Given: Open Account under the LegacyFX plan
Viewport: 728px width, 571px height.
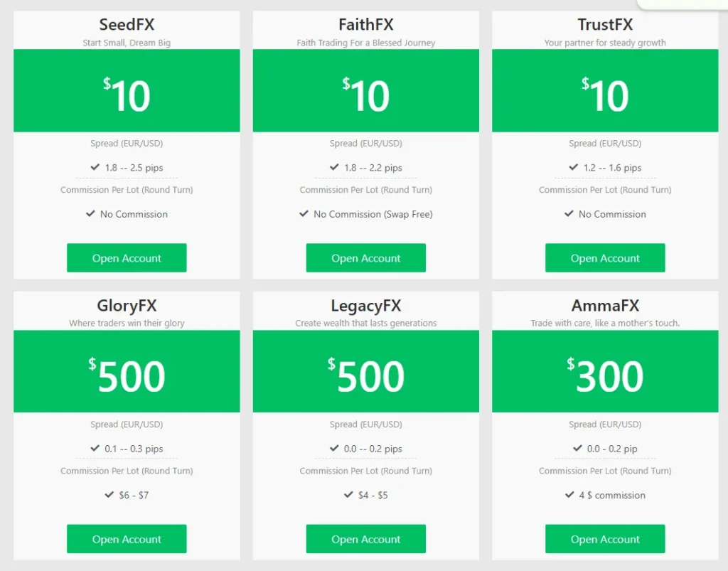Looking at the screenshot, I should 366,539.
